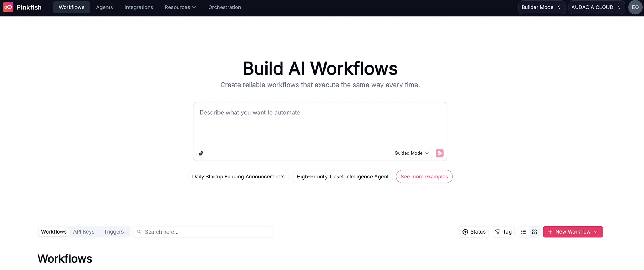Screen dimensions: 644x270
Task: Switch to the API Keys tab
Action: 84,232
